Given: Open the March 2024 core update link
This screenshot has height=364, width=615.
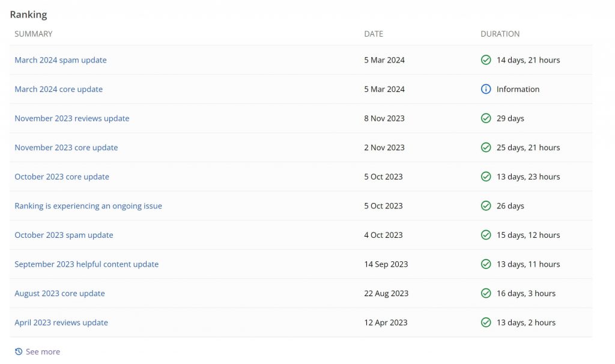Looking at the screenshot, I should (58, 89).
